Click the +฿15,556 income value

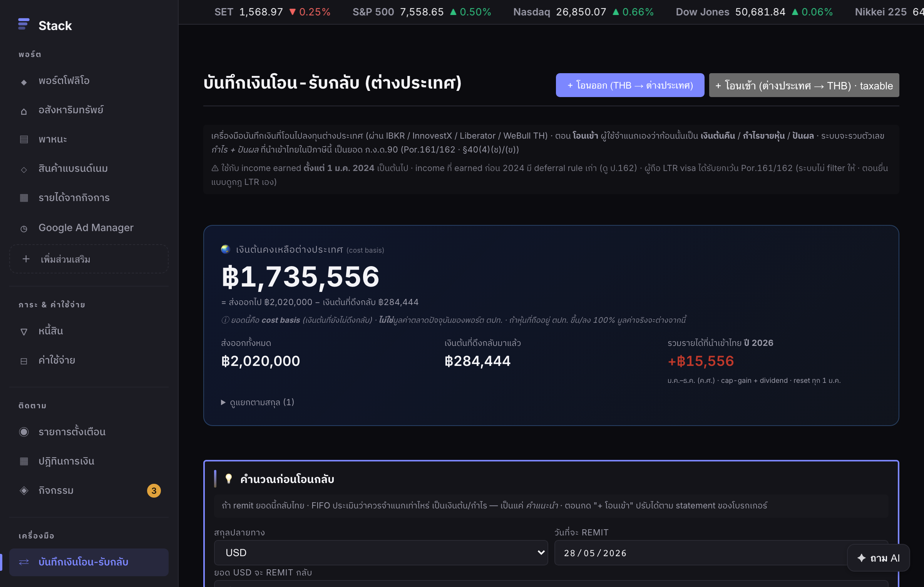click(701, 361)
